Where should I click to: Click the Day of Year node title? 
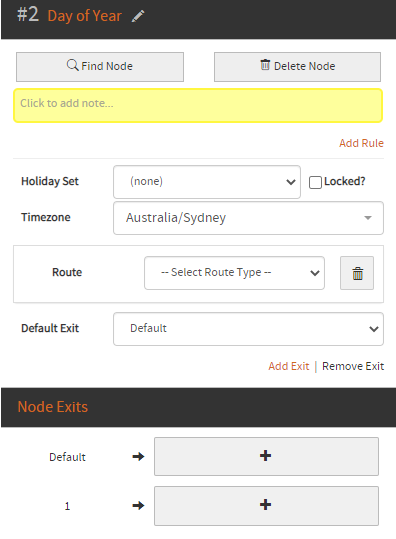(x=85, y=16)
